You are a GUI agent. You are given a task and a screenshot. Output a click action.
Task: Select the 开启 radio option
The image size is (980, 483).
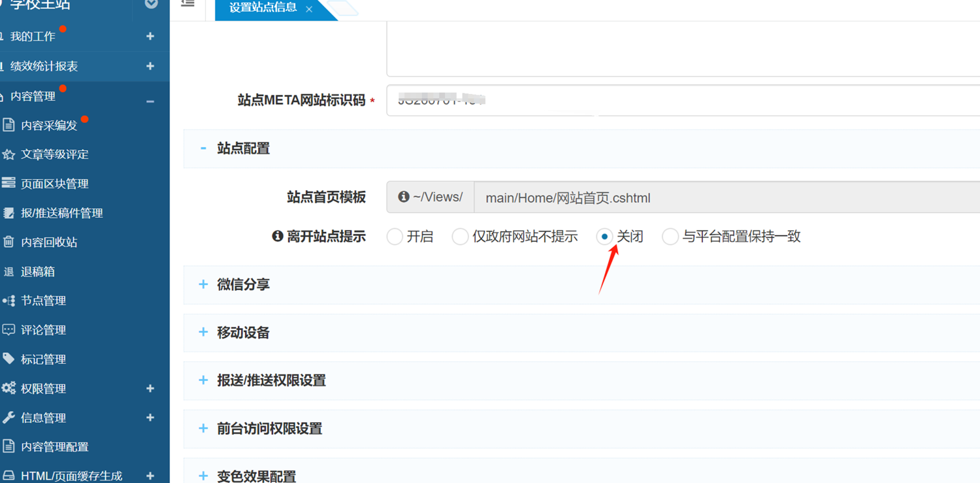[x=395, y=237]
